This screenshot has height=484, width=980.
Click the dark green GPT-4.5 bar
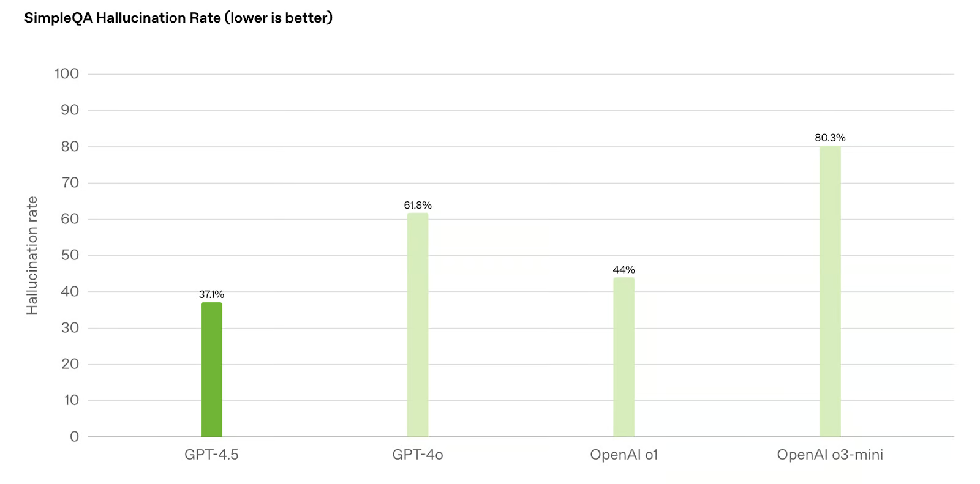click(x=211, y=369)
